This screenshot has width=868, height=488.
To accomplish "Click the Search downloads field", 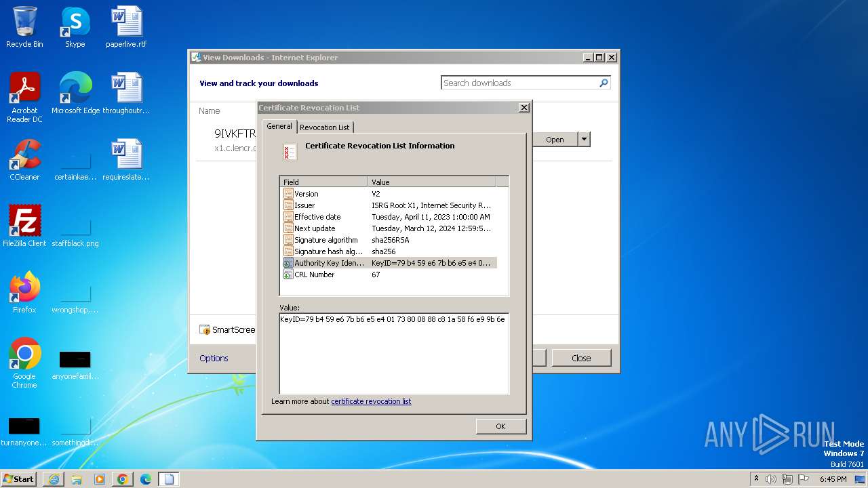I will [520, 83].
